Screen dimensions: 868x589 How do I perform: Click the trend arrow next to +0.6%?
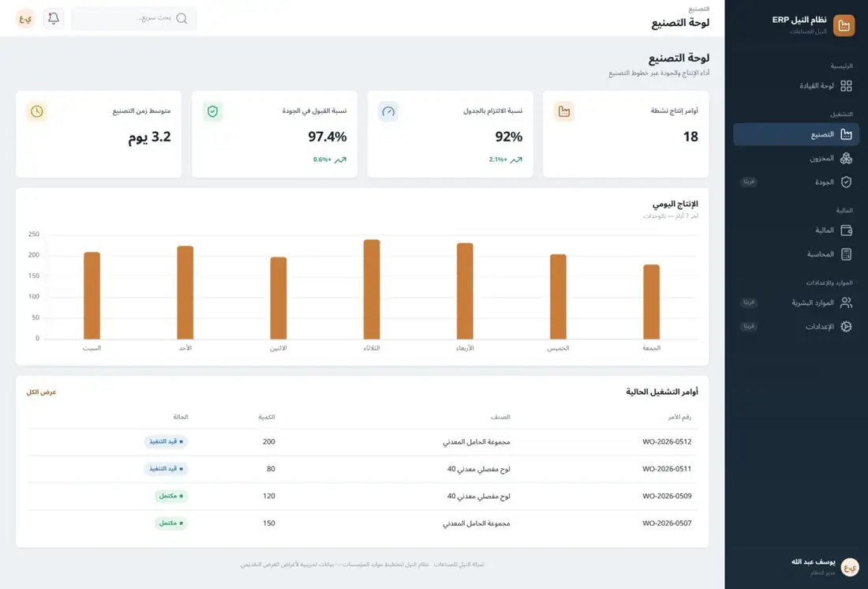[340, 160]
